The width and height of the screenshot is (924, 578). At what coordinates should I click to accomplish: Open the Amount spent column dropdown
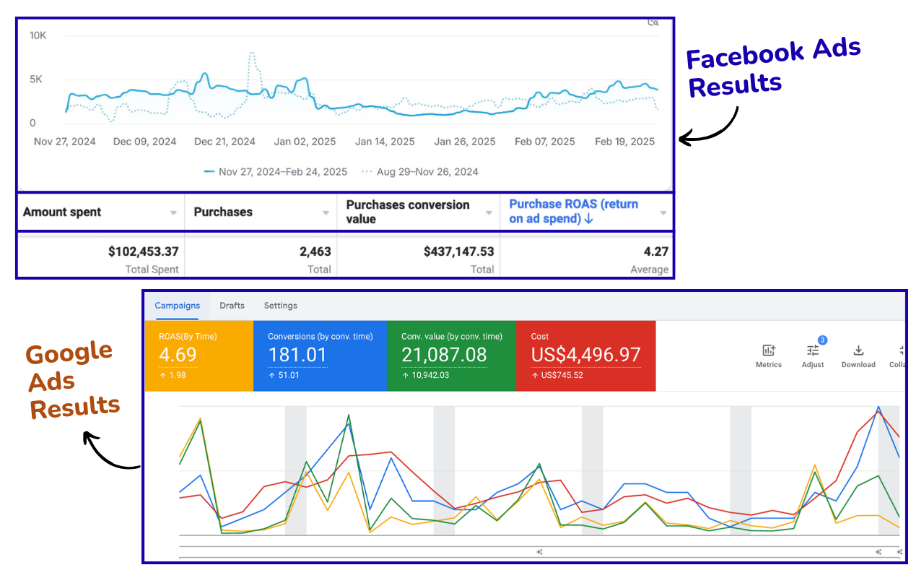(173, 212)
